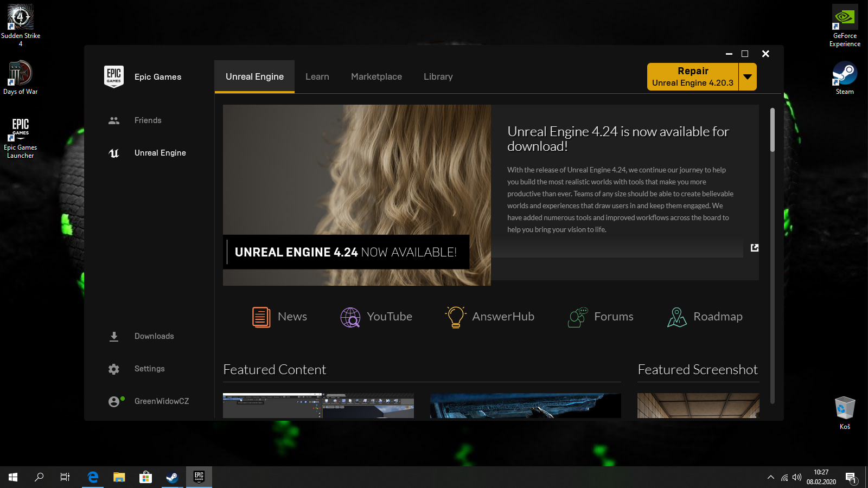Image resolution: width=868 pixels, height=488 pixels.
Task: Maximize the Epic Games Launcher window
Action: (x=745, y=54)
